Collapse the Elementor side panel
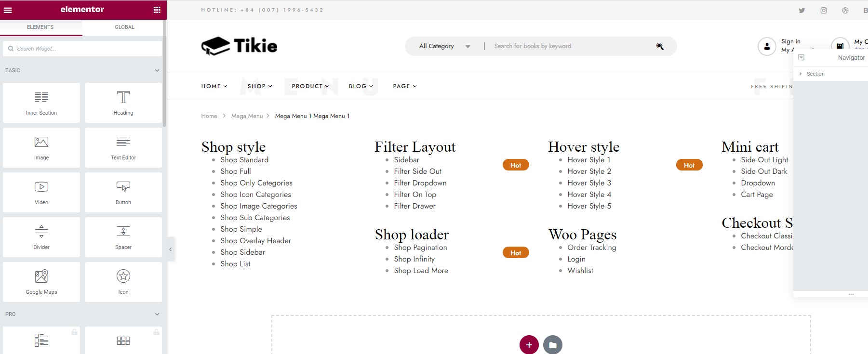The height and width of the screenshot is (354, 868). click(x=171, y=249)
